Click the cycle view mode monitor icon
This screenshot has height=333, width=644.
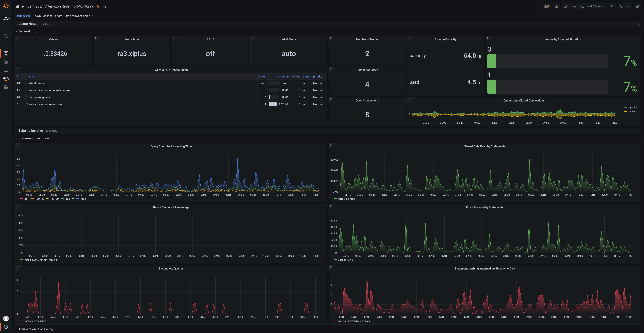tap(637, 6)
